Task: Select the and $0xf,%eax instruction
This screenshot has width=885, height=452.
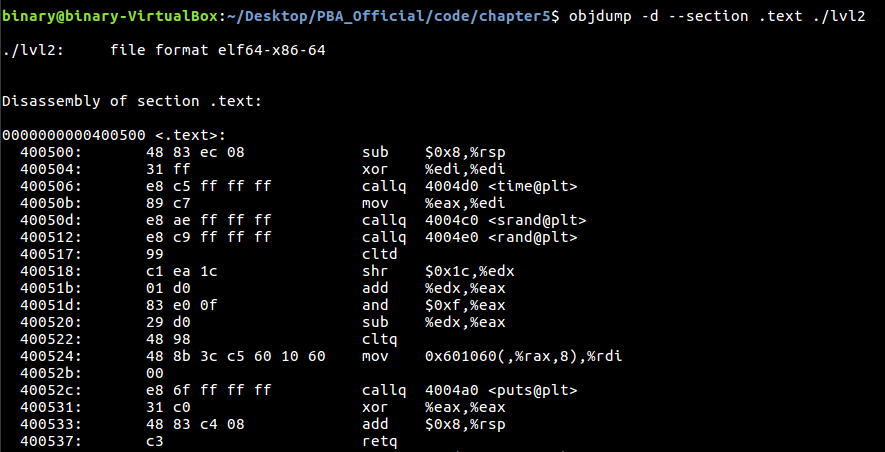Action: pyautogui.click(x=433, y=305)
